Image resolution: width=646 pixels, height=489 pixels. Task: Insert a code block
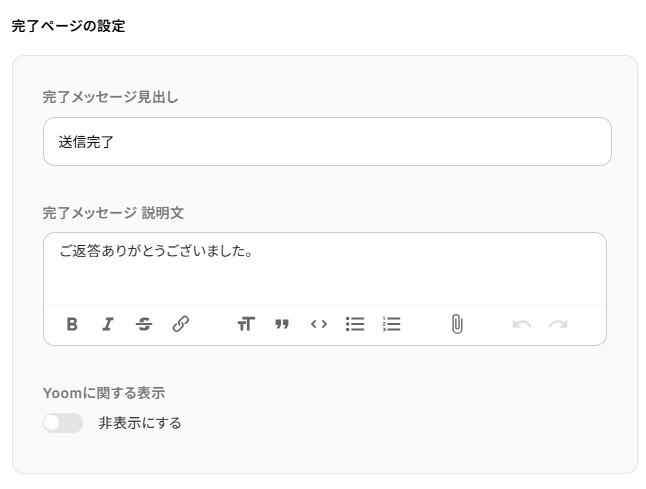point(319,324)
